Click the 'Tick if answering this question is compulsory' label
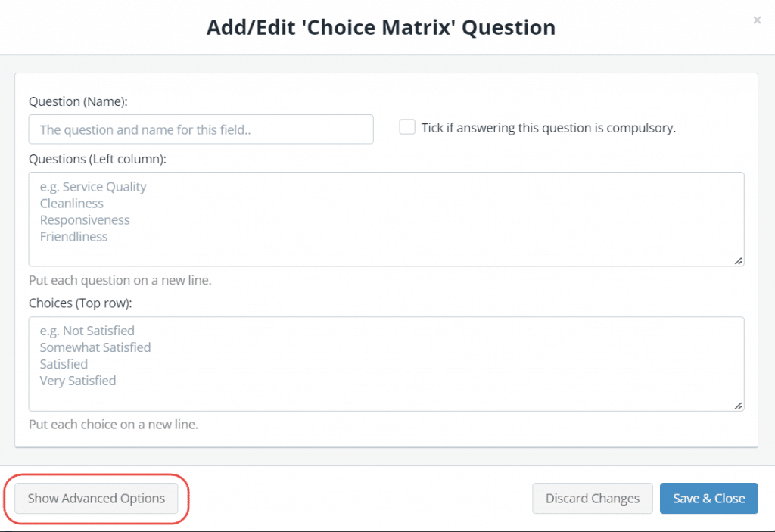Image resolution: width=775 pixels, height=532 pixels. click(548, 128)
